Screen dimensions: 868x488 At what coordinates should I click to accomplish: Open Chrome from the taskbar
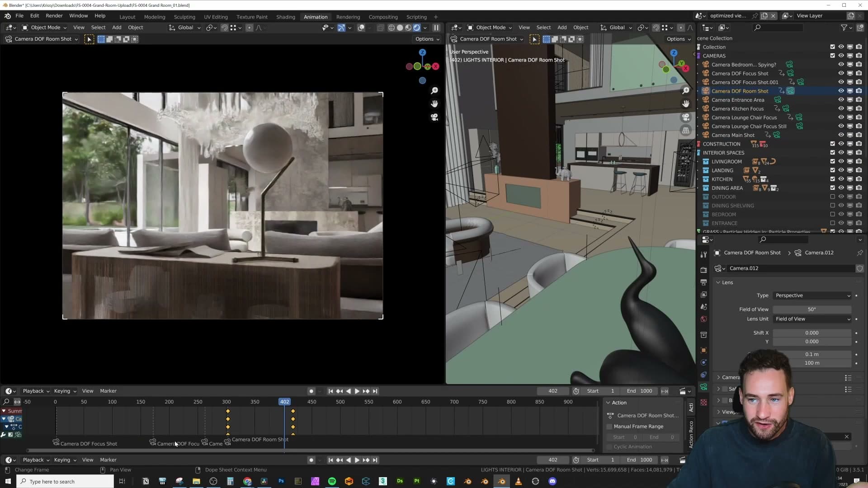tap(247, 481)
